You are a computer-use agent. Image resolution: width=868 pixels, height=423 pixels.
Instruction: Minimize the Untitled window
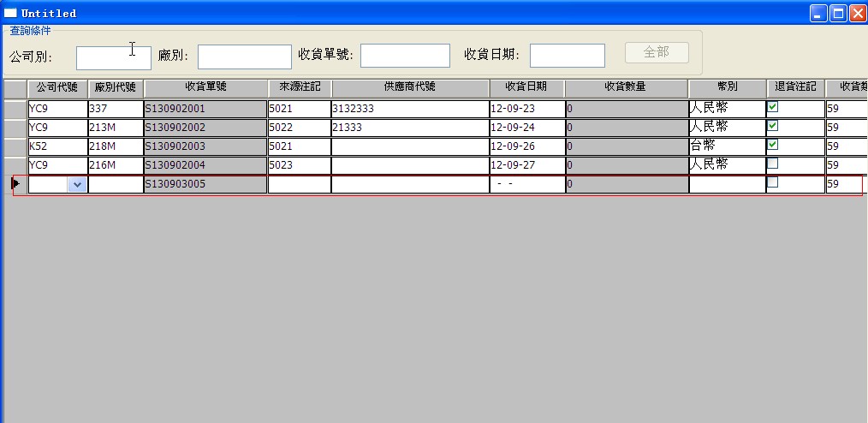819,13
